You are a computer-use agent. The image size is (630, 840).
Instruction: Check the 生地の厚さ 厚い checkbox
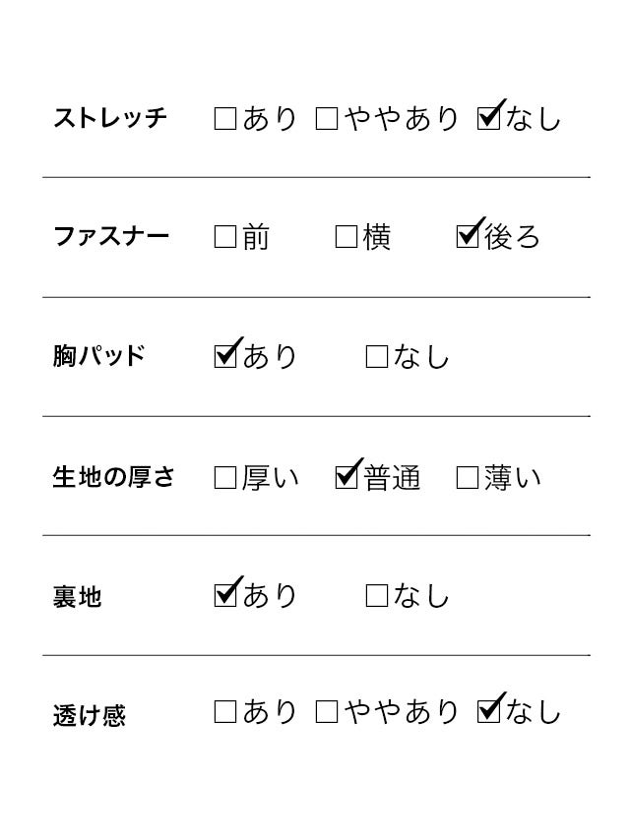click(x=224, y=478)
